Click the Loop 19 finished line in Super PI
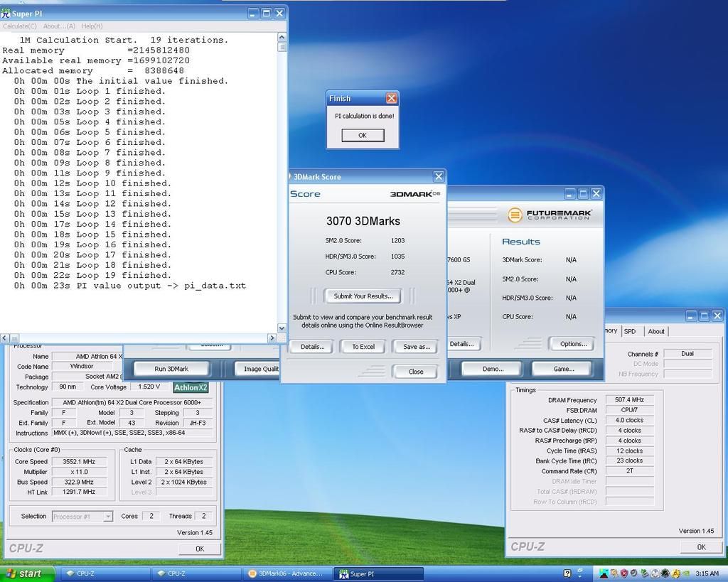The width and height of the screenshot is (728, 582). coord(92,275)
